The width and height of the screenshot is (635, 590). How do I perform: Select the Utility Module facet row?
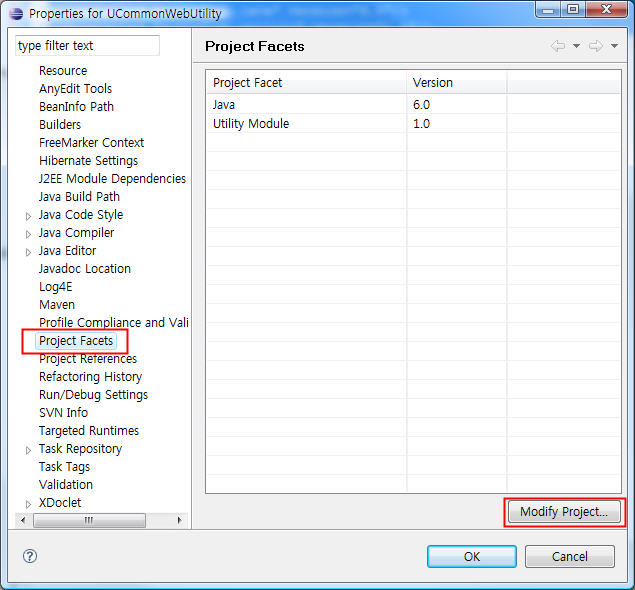pos(413,124)
